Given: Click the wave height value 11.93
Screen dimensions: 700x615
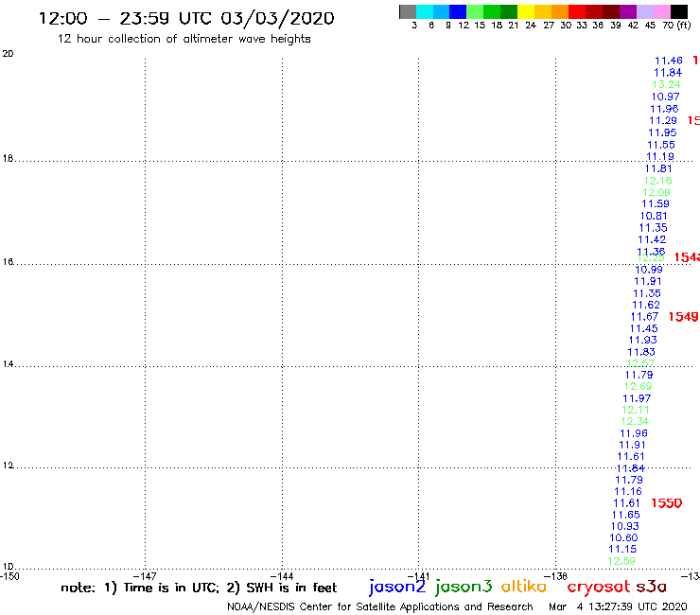Looking at the screenshot, I should tap(642, 341).
